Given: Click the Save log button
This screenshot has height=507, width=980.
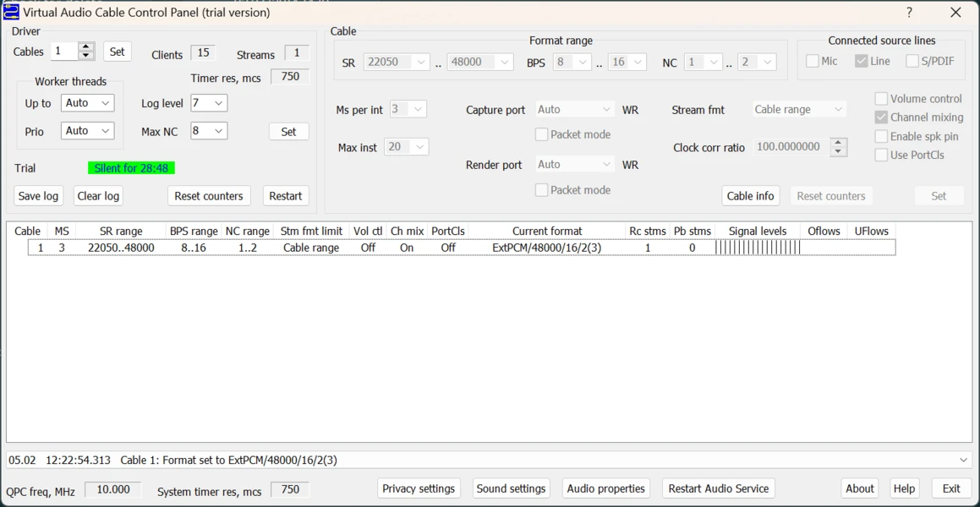Looking at the screenshot, I should coord(38,195).
